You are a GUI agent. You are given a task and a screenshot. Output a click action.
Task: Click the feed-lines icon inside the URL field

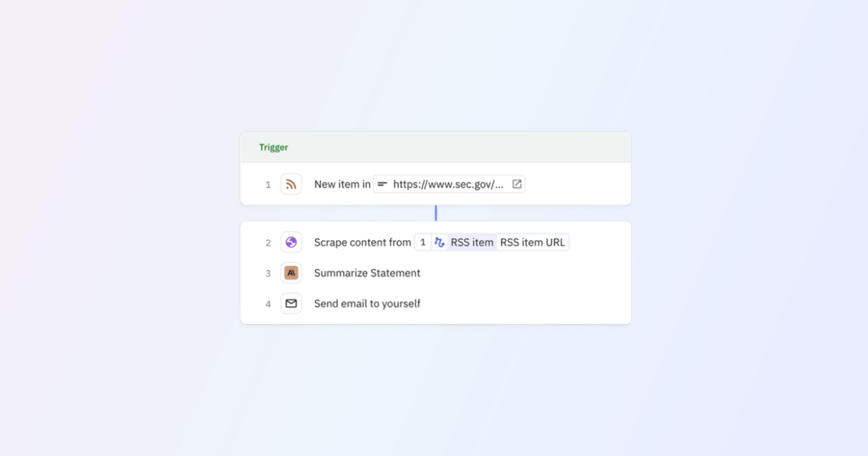(382, 184)
